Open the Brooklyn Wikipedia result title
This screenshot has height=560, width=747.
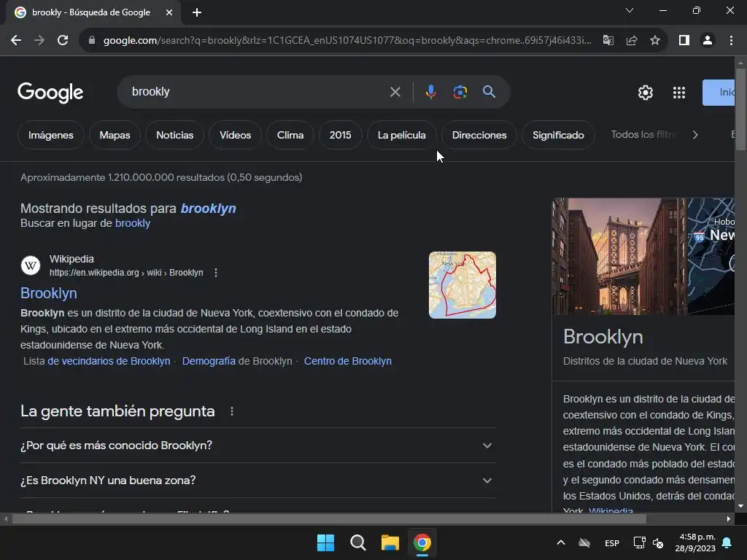point(49,293)
